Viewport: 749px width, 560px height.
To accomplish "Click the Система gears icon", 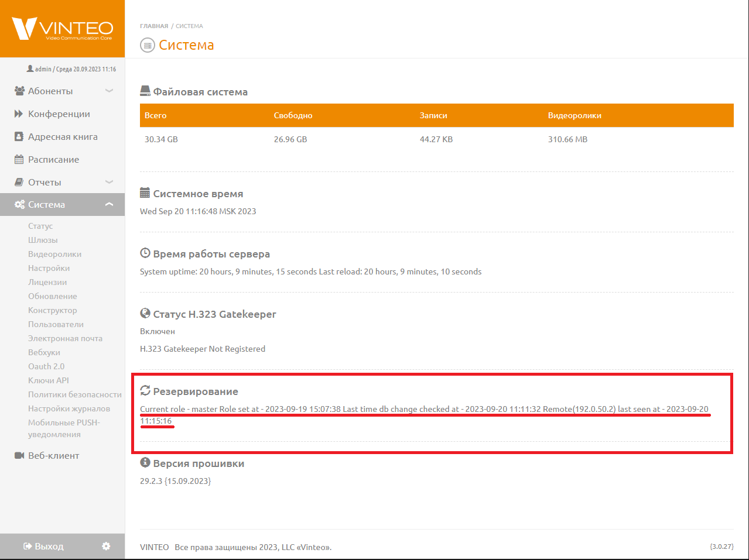I will pos(19,204).
